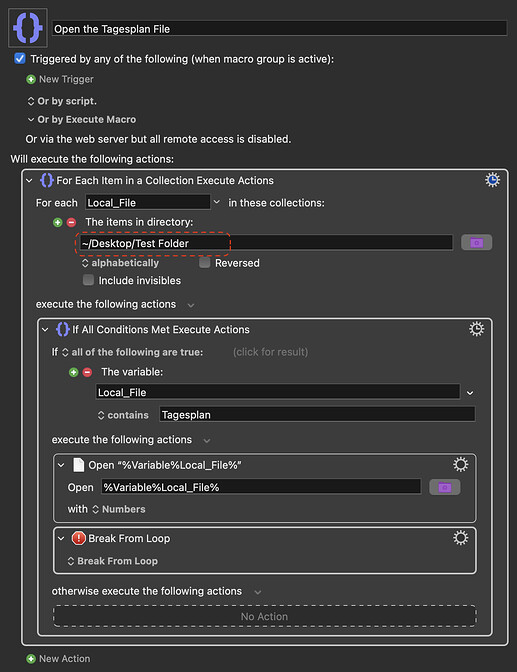Enable the Include invisibles checkbox
This screenshot has height=672, width=517.
tap(88, 280)
